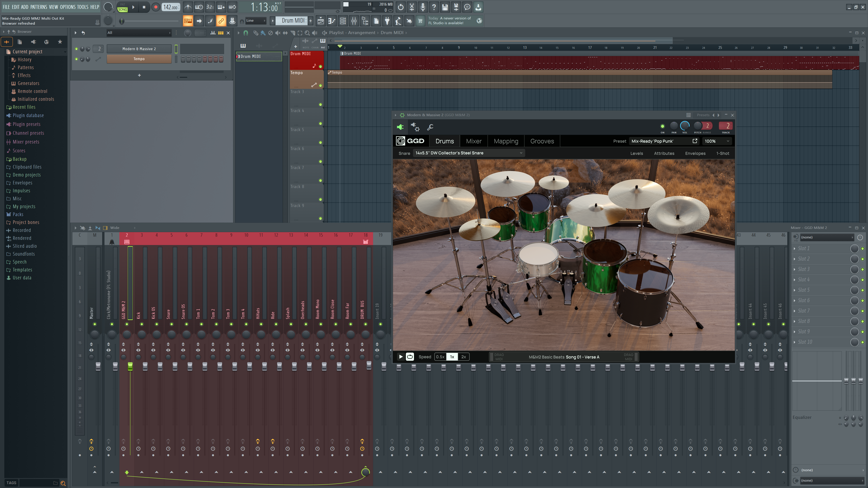Open the Playlist view icon
This screenshot has height=488, width=868.
pos(320,21)
